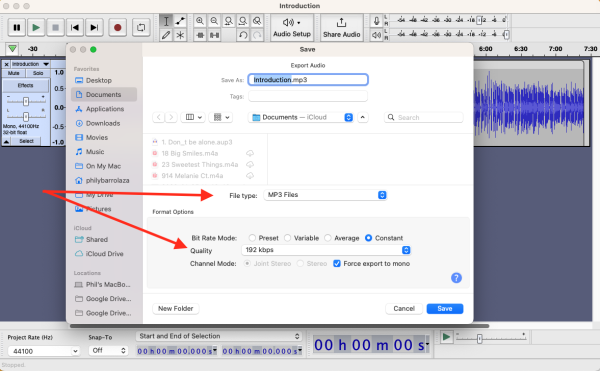The width and height of the screenshot is (600, 371).
Task: Select the Average bit rate mode
Action: [328, 238]
